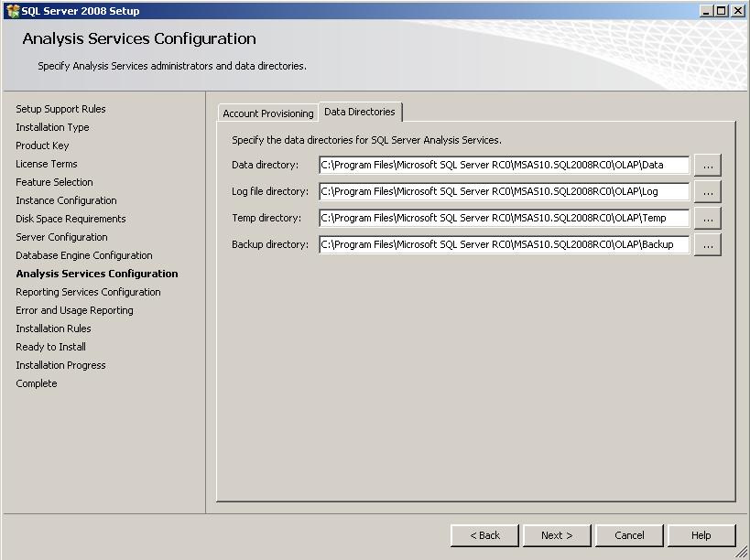Browse for the Backup directory folder
The width and height of the screenshot is (750, 560).
(708, 244)
